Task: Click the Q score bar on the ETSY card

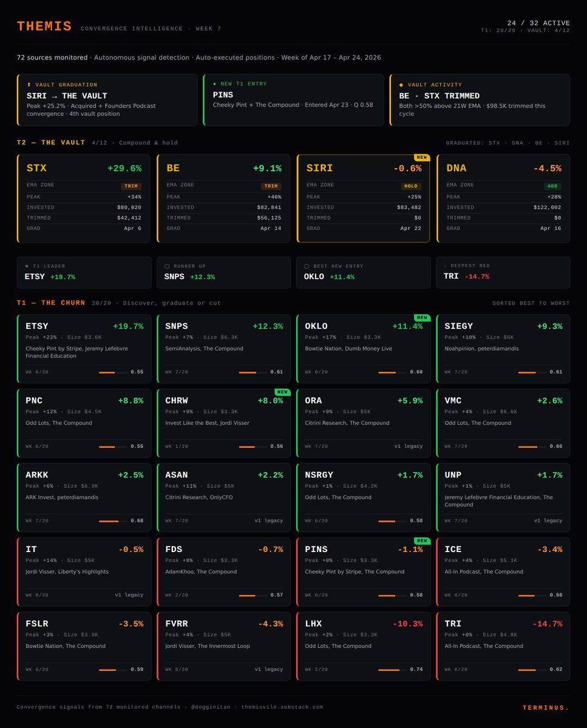Action: pyautogui.click(x=114, y=372)
